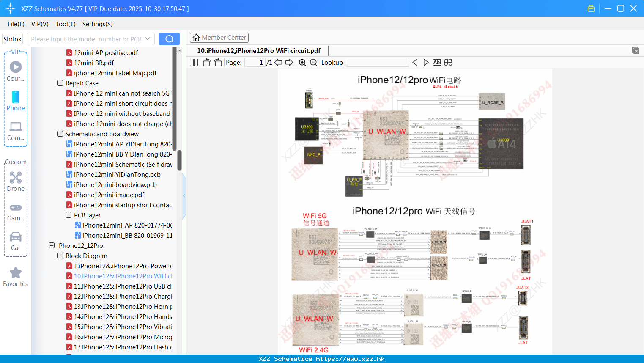
Task: Go to the next page arrow
Action: [289, 63]
